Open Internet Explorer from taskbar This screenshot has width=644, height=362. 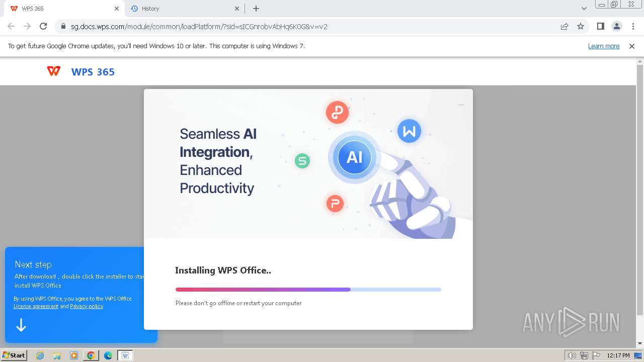pyautogui.click(x=40, y=355)
